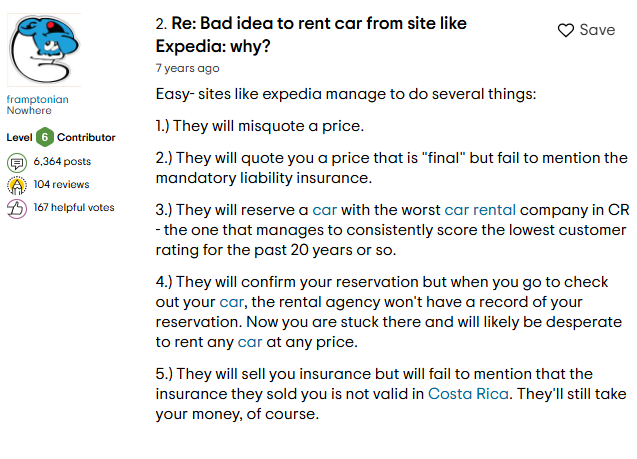
Task: Click the 'Contributor' level label
Action: coord(86,137)
